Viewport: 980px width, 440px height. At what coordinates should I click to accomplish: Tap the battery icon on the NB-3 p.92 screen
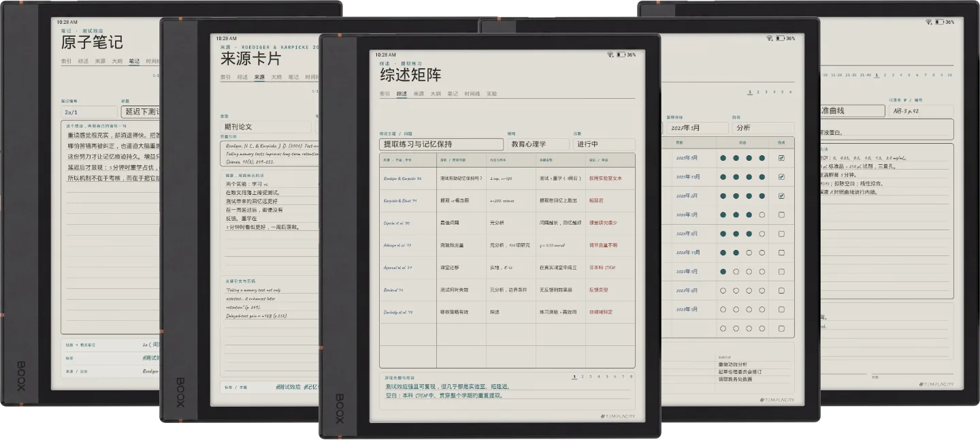click(x=939, y=22)
